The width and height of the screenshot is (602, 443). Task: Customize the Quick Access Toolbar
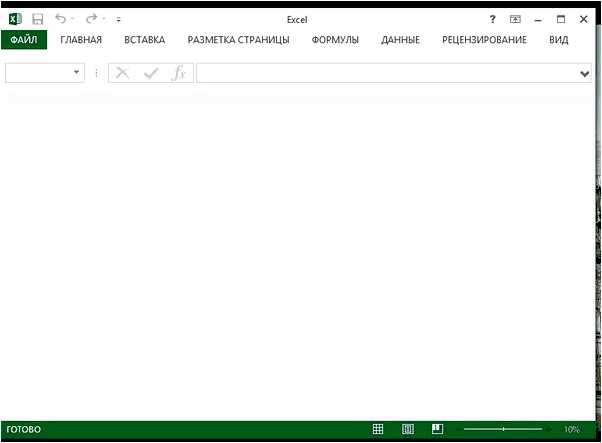point(119,20)
